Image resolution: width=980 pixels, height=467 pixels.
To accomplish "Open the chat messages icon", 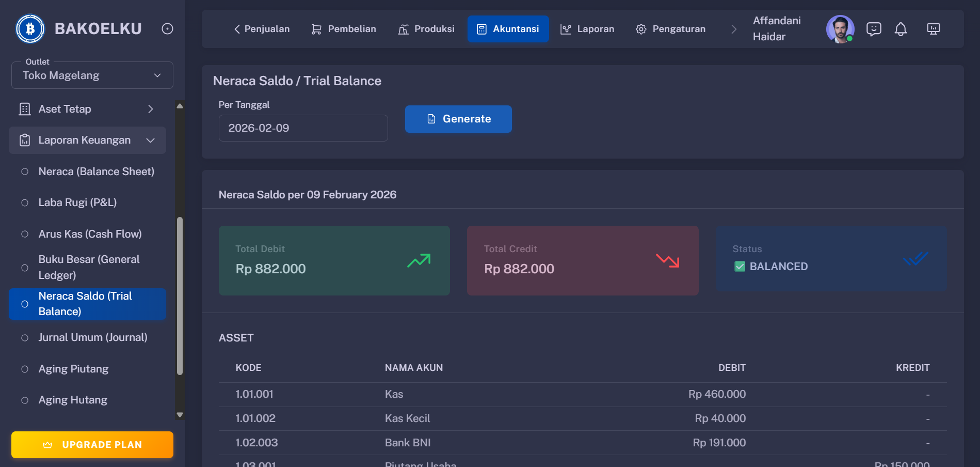I will pos(874,29).
